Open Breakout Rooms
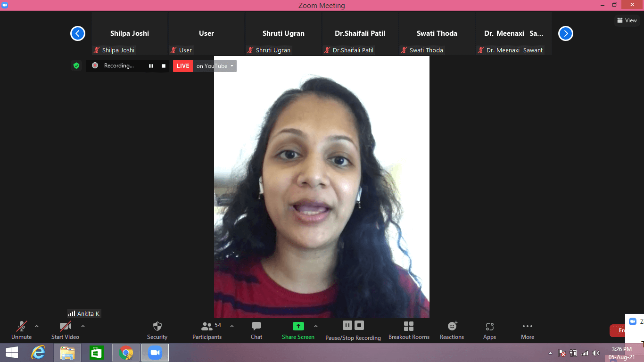This screenshot has height=362, width=644. click(409, 330)
